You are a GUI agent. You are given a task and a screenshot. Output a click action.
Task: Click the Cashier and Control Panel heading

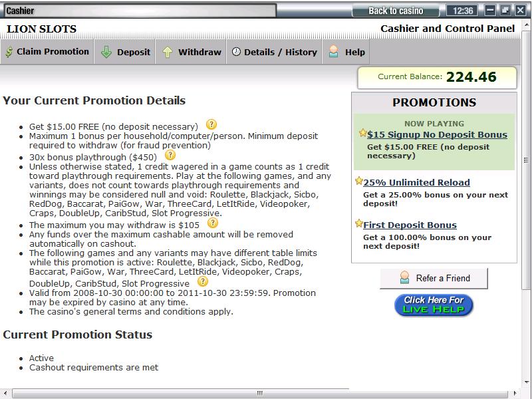tap(448, 29)
